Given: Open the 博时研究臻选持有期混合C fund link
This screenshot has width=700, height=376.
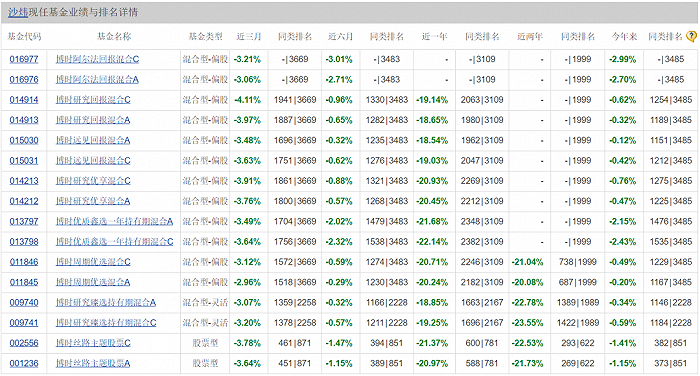Looking at the screenshot, I should coord(106,323).
